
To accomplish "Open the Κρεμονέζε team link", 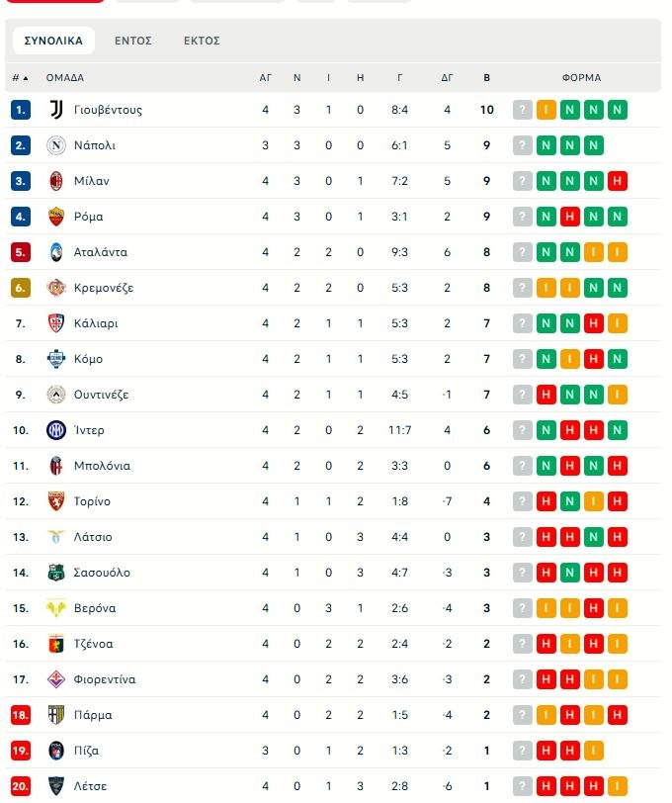I will point(103,288).
